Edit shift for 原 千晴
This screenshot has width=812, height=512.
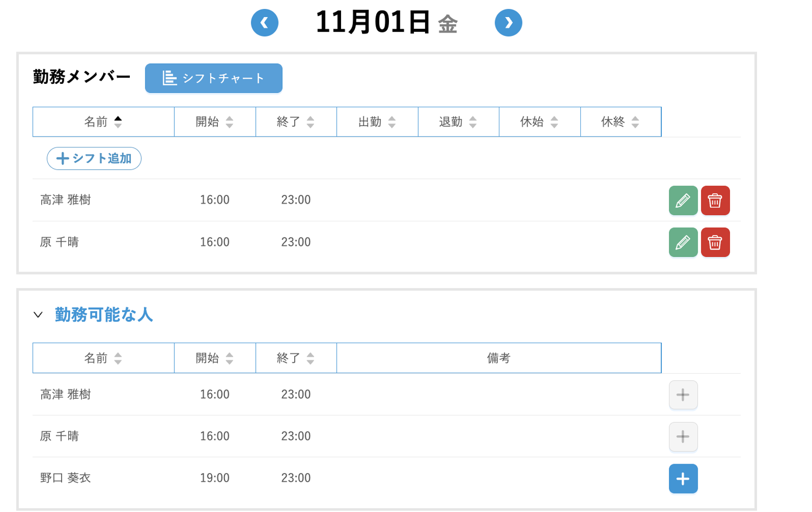tap(683, 242)
